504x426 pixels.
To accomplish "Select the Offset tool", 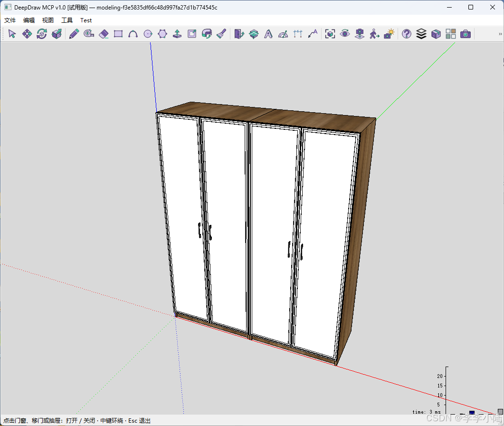I will coord(192,34).
